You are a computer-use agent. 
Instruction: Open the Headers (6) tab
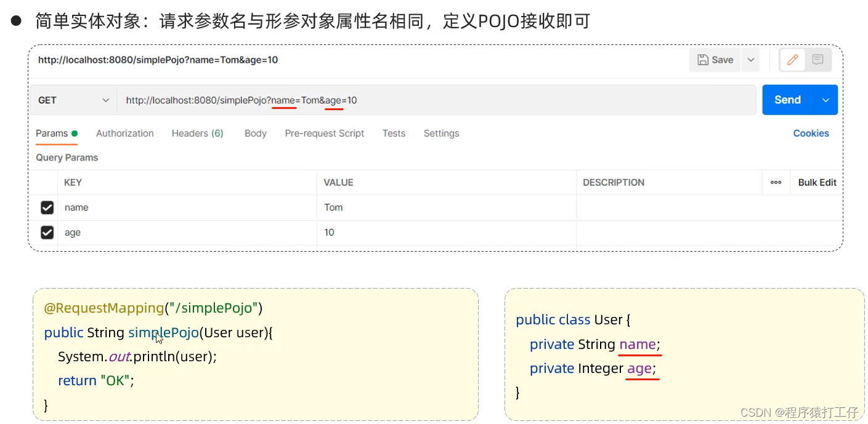pyautogui.click(x=197, y=134)
